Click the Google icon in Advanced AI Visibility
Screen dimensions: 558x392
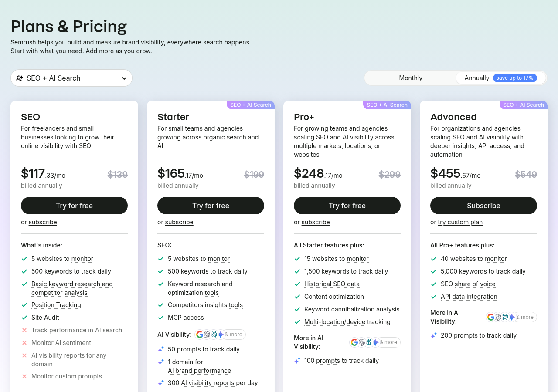[491, 317]
